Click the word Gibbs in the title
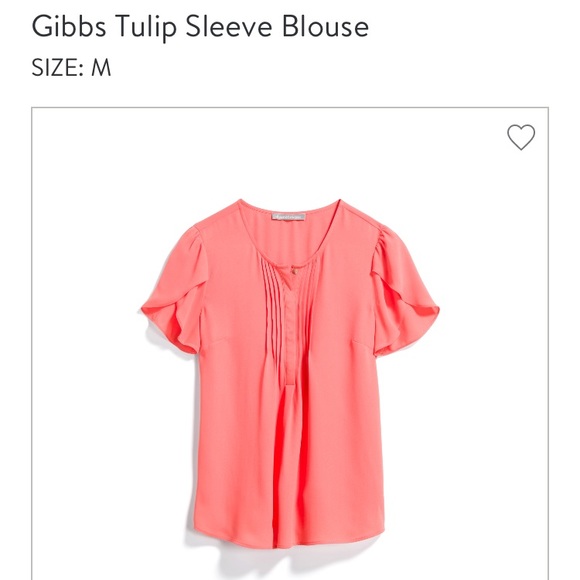The width and height of the screenshot is (580, 580). click(x=69, y=27)
